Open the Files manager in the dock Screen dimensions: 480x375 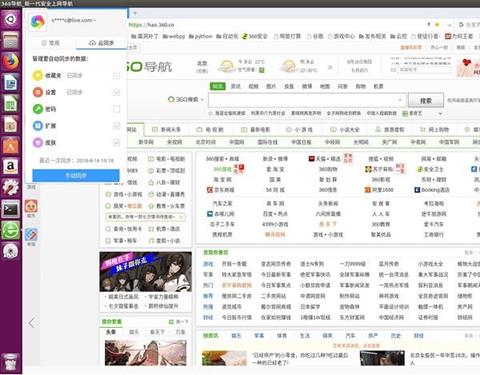tap(11, 40)
